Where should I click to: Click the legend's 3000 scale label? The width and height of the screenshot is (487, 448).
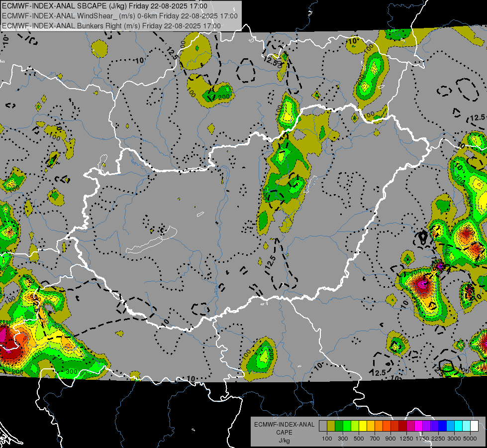454,439
